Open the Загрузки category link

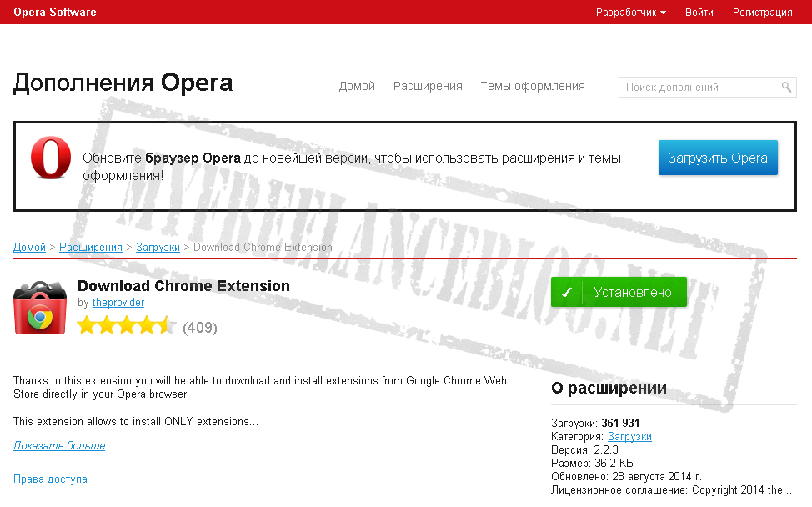coord(629,437)
